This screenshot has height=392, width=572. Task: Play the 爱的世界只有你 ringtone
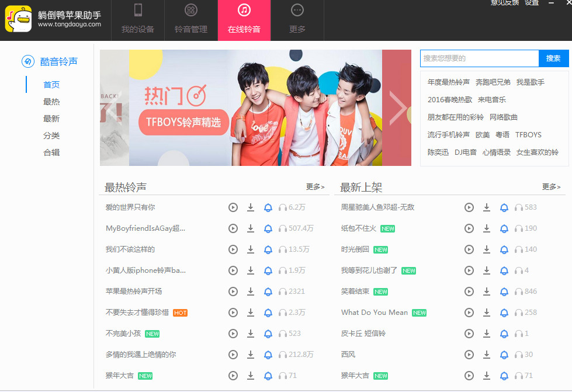[233, 207]
